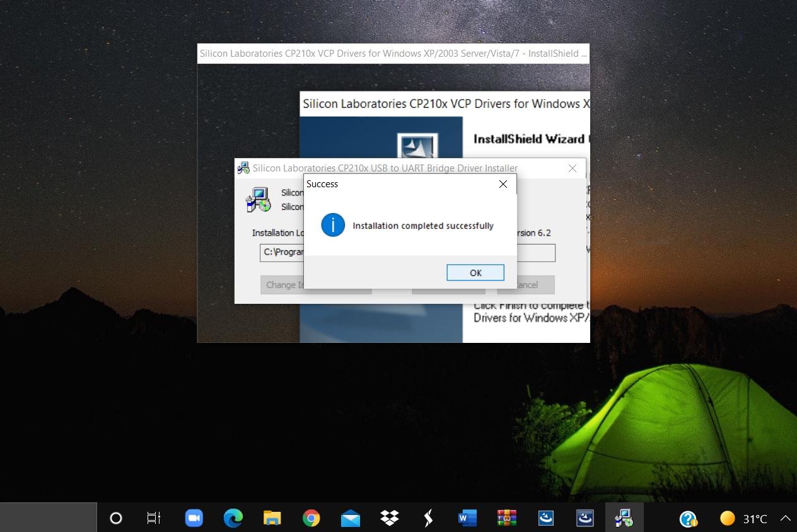Screen dimensions: 797x532
Task: Open WinRAR from the taskbar
Action: [x=506, y=518]
